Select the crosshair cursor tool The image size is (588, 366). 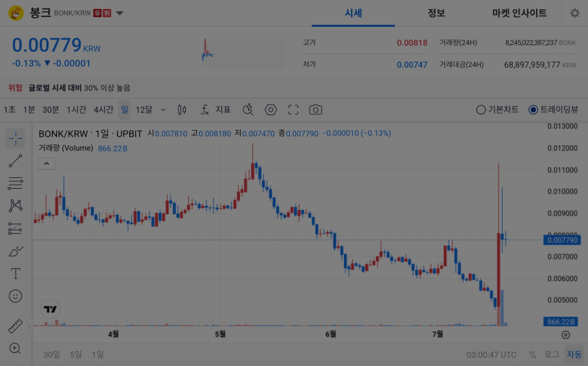coord(15,138)
